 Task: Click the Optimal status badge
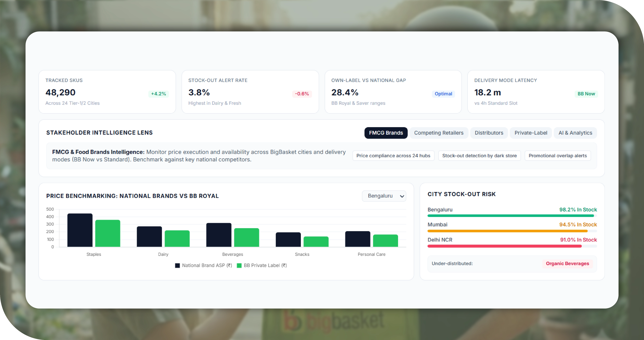click(x=443, y=94)
